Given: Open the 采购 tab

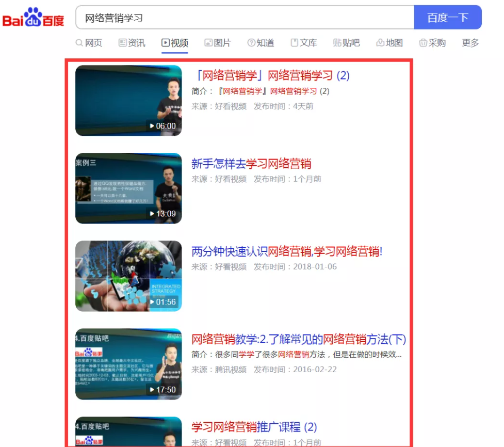Looking at the screenshot, I should pyautogui.click(x=432, y=43).
